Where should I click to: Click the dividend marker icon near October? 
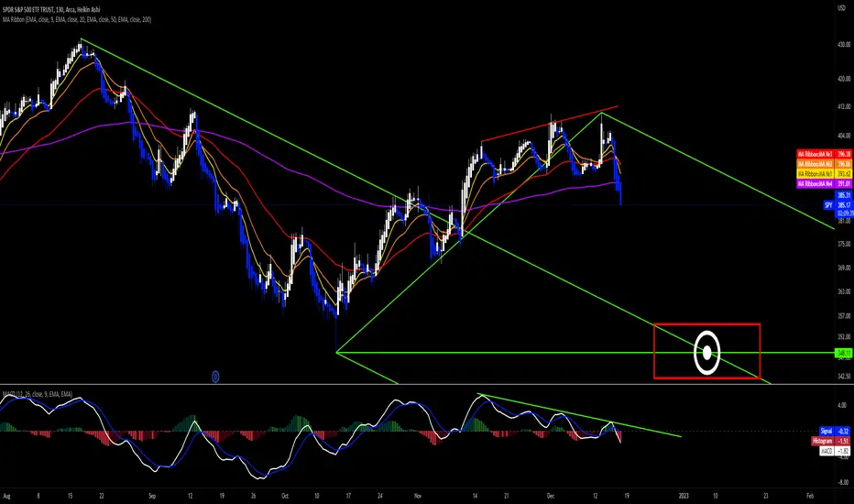click(215, 377)
